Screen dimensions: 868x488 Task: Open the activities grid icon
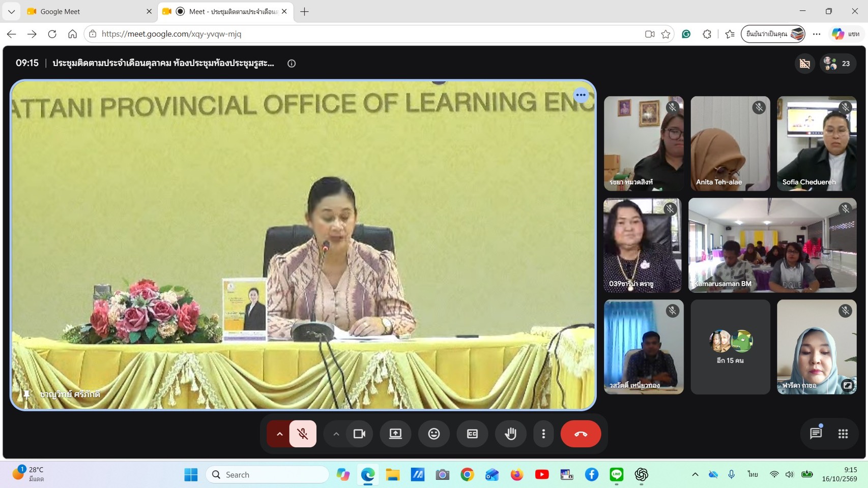[x=843, y=433]
